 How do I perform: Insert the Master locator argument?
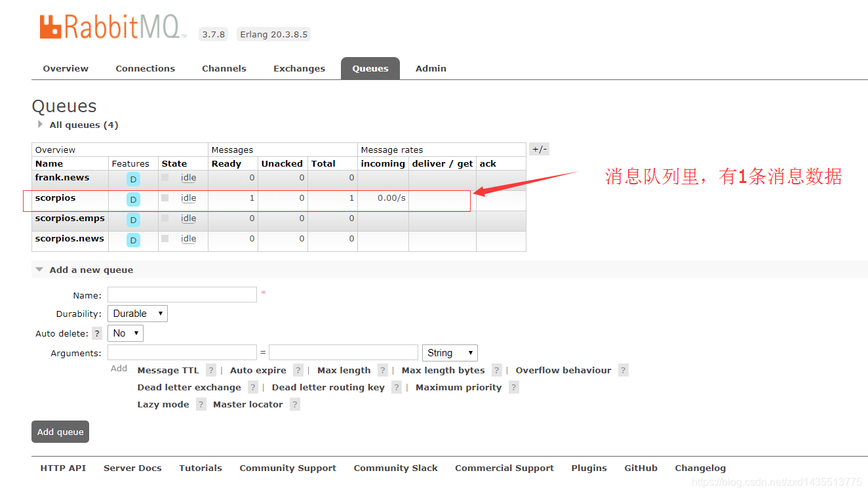click(x=248, y=404)
